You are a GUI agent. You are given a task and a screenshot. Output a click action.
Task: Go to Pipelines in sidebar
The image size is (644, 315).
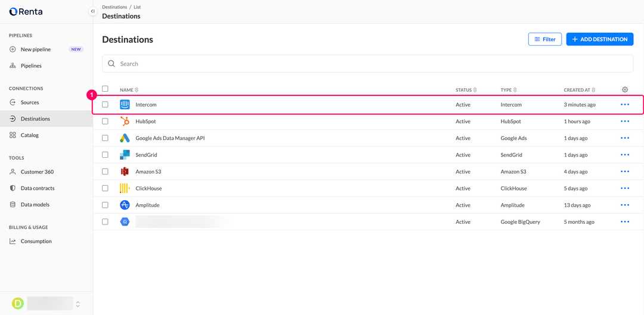[46, 66]
